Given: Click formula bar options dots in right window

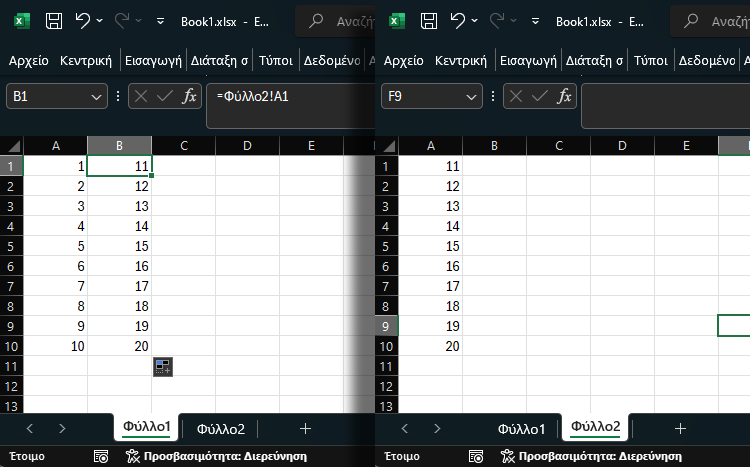Looking at the screenshot, I should [x=493, y=97].
